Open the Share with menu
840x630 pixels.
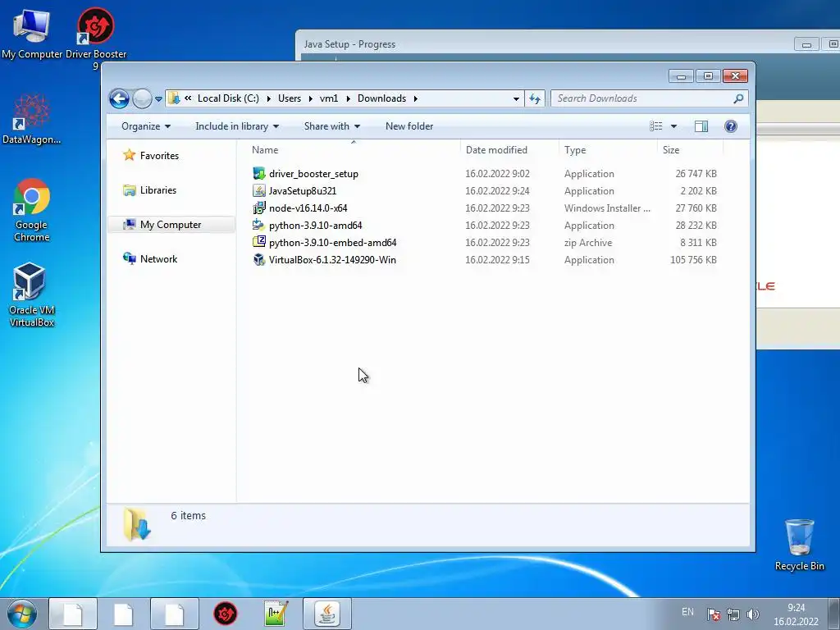coord(331,126)
